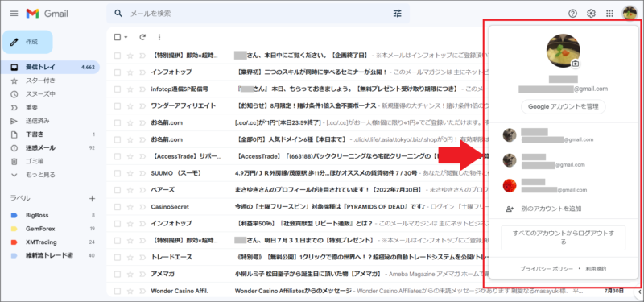Star the アメマガ email
This screenshot has width=644, height=302.
coord(130,274)
